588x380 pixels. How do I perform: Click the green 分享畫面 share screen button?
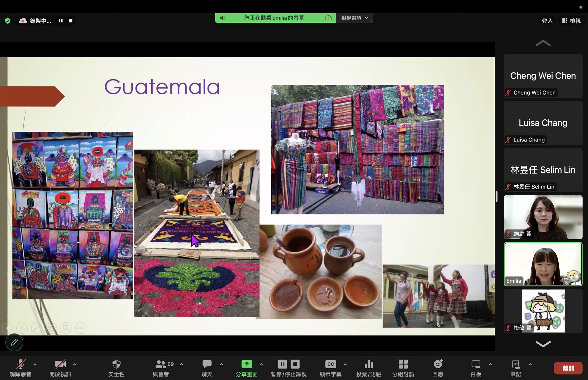point(247,368)
